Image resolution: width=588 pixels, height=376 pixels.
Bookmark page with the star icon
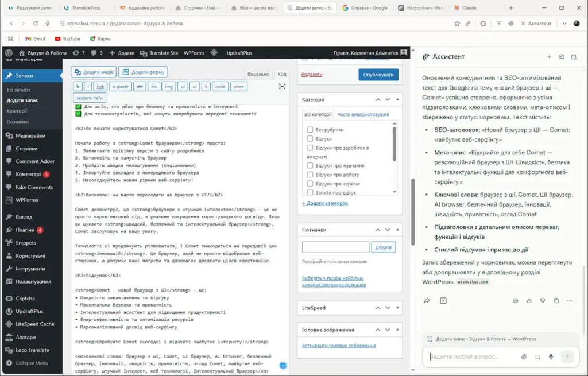click(457, 24)
